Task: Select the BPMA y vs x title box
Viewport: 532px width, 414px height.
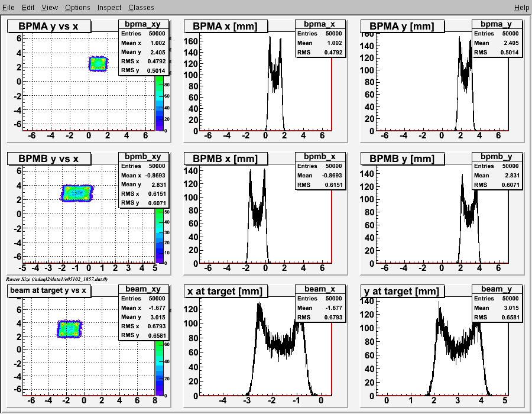Action: pyautogui.click(x=49, y=26)
